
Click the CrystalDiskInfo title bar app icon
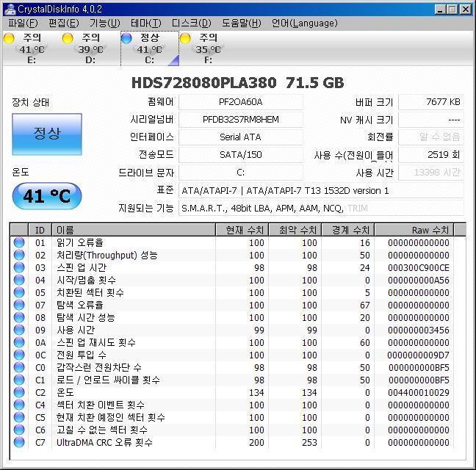point(10,9)
